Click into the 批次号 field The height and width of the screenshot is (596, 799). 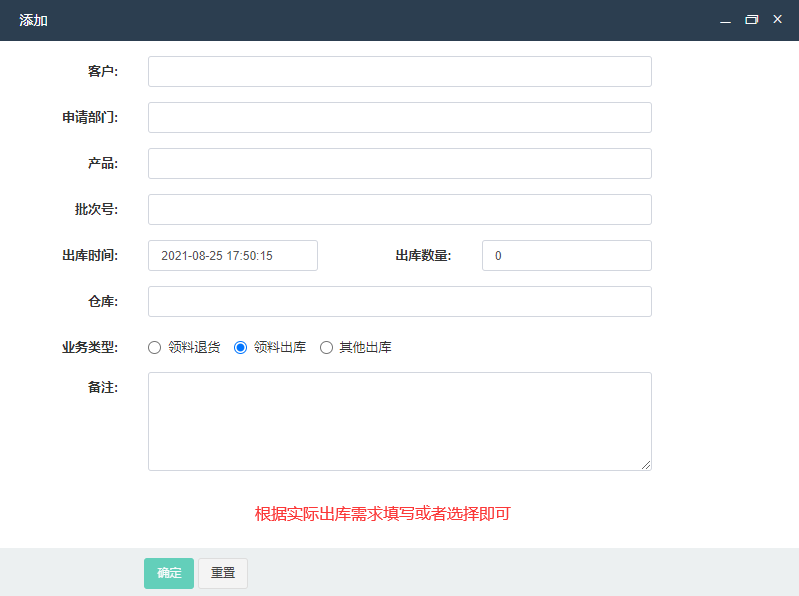point(400,209)
